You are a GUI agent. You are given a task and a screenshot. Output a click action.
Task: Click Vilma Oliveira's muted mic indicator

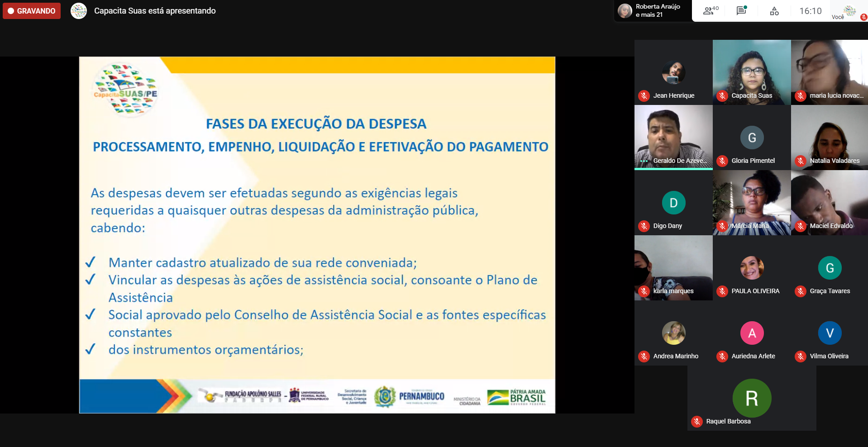pyautogui.click(x=801, y=357)
